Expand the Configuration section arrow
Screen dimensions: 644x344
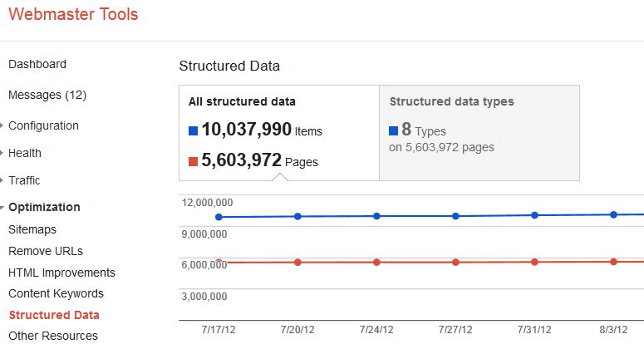point(3,126)
